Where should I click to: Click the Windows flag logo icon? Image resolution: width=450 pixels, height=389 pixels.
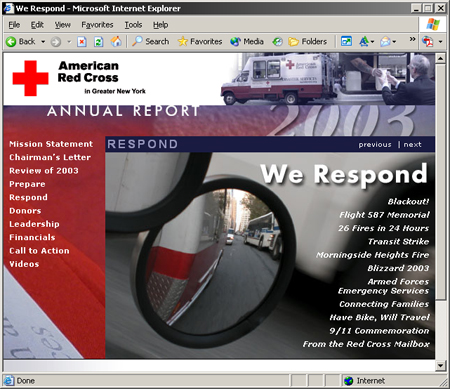433,24
